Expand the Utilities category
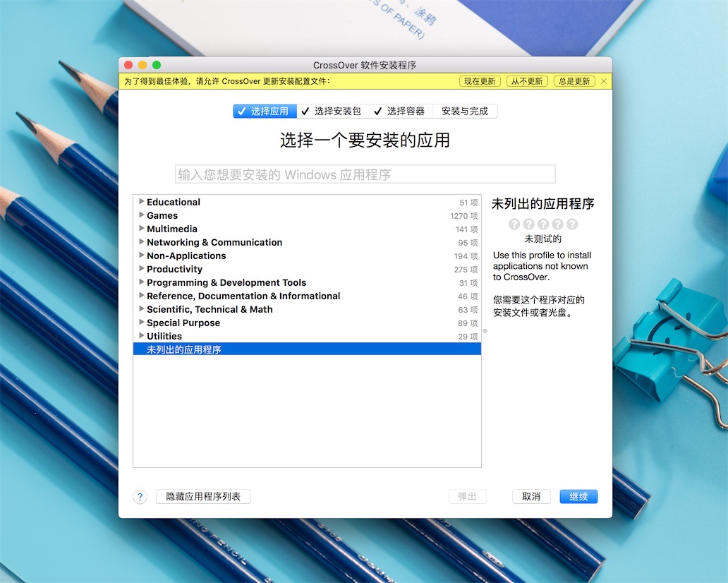728x583 pixels. 141,336
